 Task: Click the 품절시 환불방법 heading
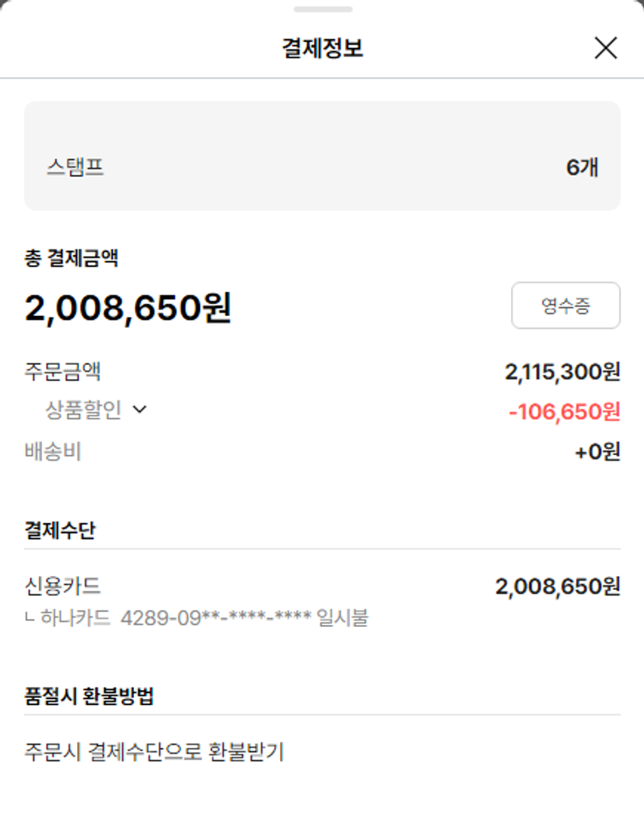click(x=89, y=696)
